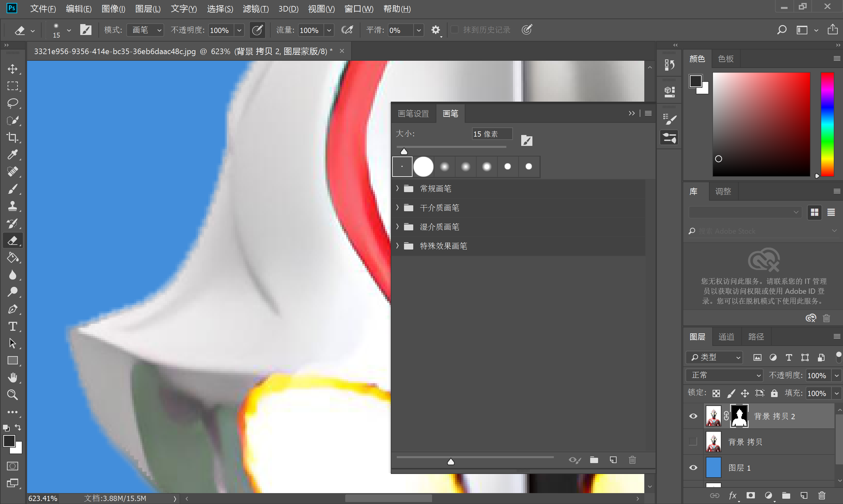Toggle pressure for size in options bar
Viewport: 843px width, 504px height.
tap(527, 30)
